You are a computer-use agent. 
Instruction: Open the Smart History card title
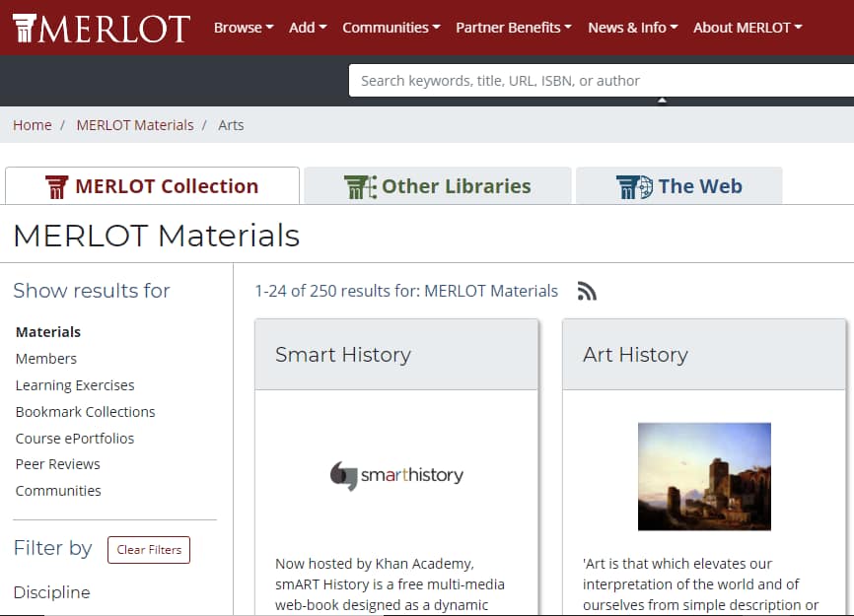[343, 355]
